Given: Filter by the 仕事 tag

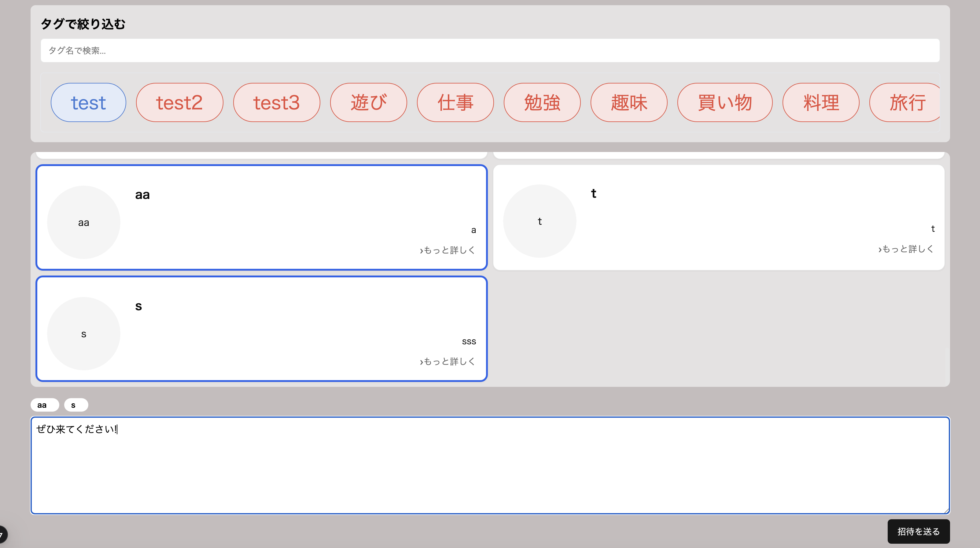Looking at the screenshot, I should coord(455,102).
